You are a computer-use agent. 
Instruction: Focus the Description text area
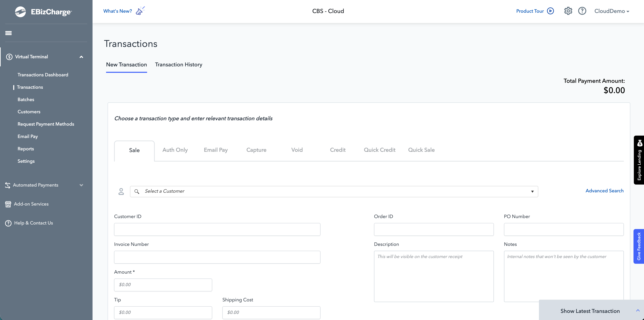(x=434, y=276)
